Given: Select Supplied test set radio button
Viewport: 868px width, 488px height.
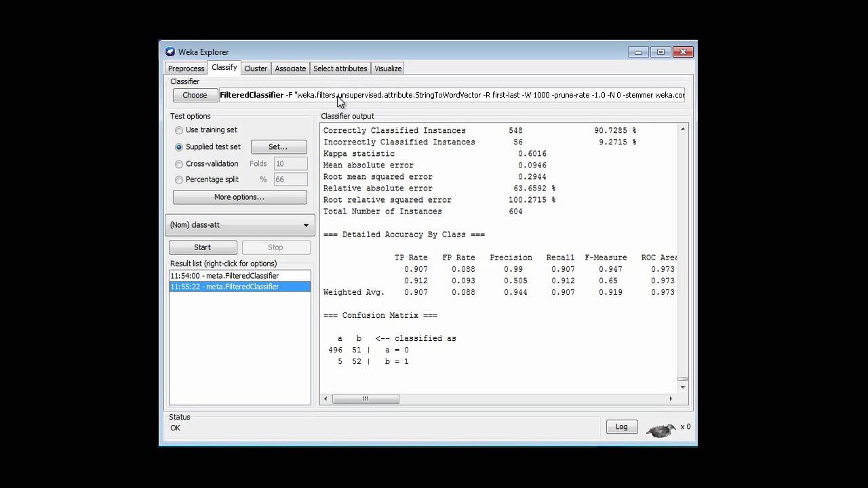Looking at the screenshot, I should 179,147.
